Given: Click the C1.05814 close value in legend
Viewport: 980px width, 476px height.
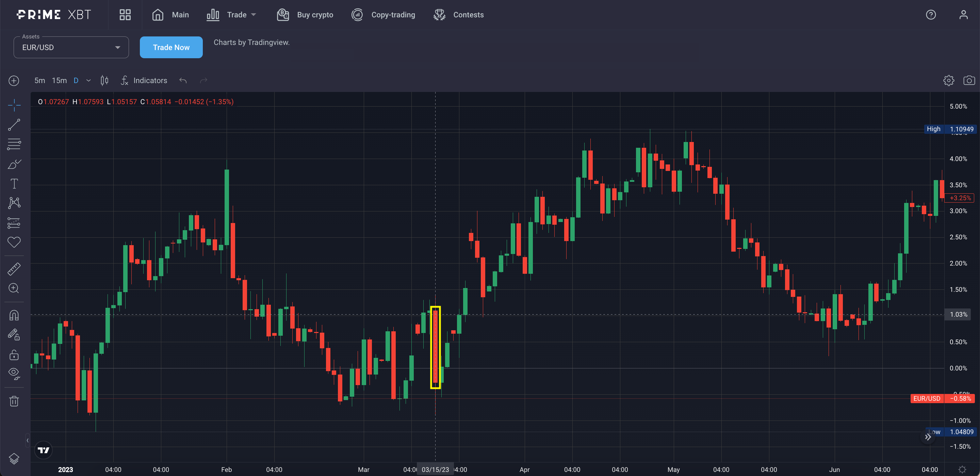Looking at the screenshot, I should coord(156,102).
